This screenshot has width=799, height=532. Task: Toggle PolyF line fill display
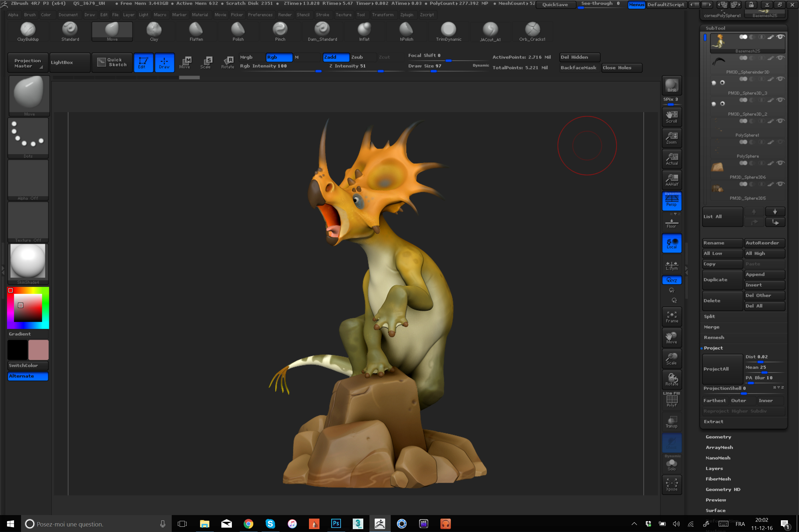tap(672, 400)
